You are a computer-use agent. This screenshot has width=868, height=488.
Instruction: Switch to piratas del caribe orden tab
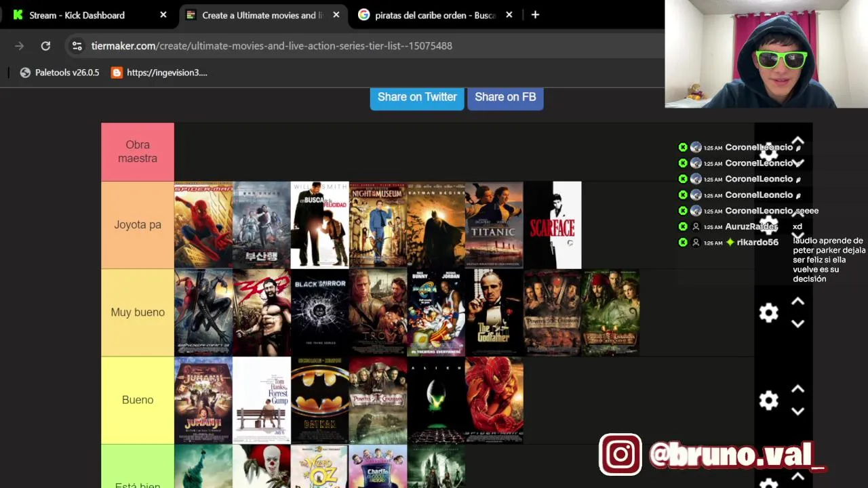[435, 15]
